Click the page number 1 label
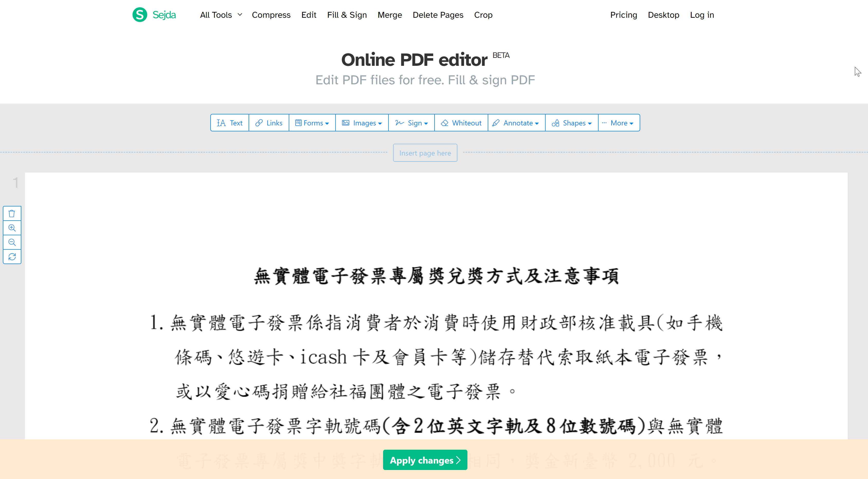Screen dimensions: 868x479 pyautogui.click(x=15, y=183)
